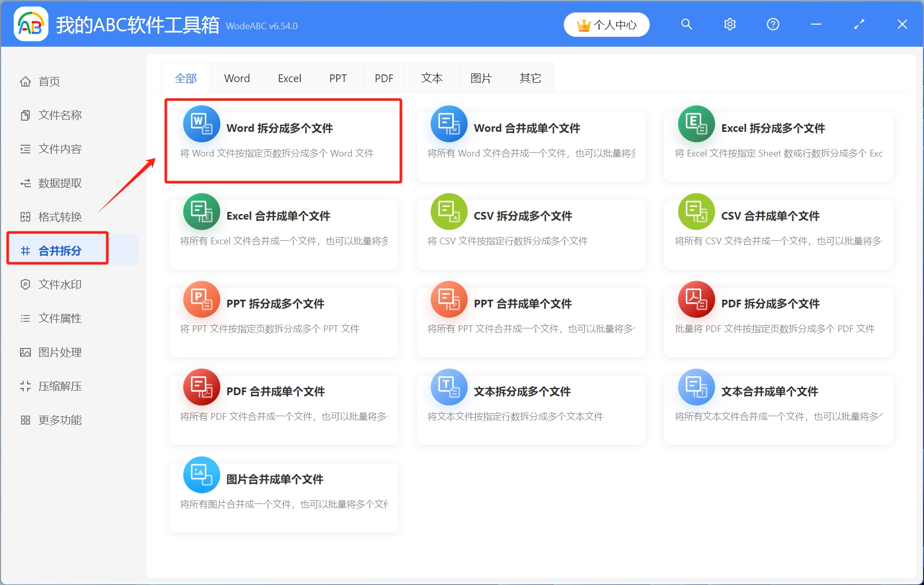Viewport: 924px width, 585px height.
Task: Click the green CSV 拆分 card icon
Action: [449, 211]
